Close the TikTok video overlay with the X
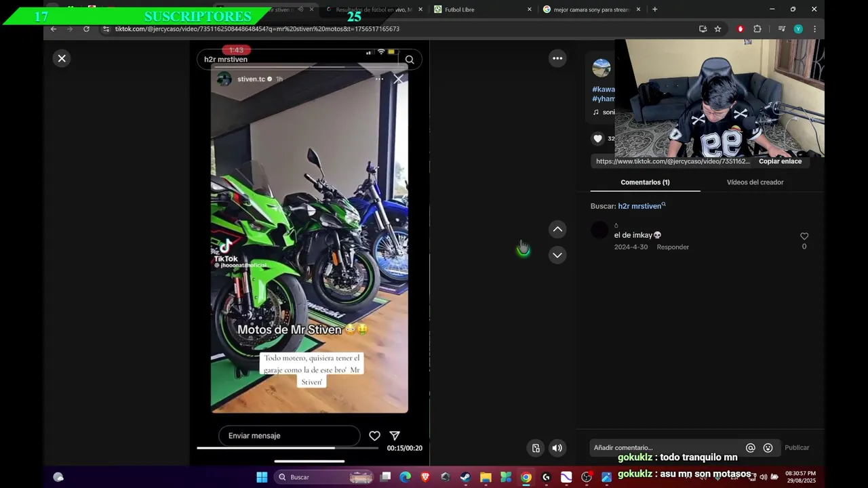The image size is (868, 488). point(62,58)
